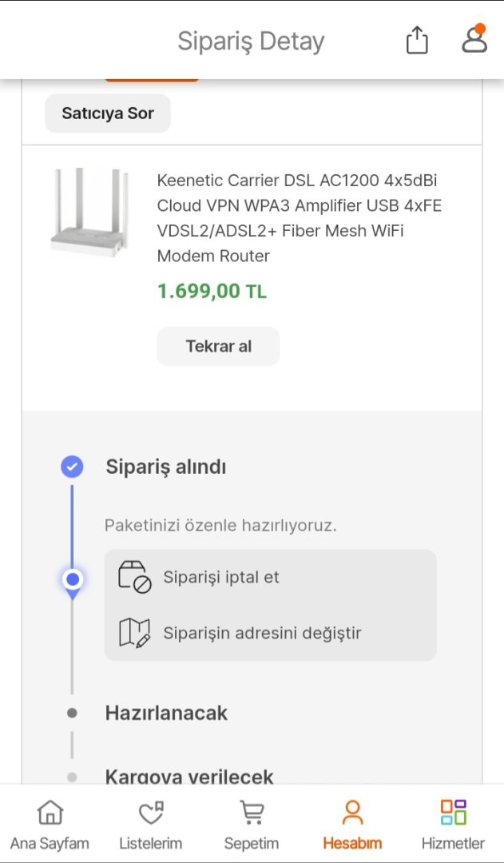Select Siparişi iptal et option
504x863 pixels.
point(221,577)
